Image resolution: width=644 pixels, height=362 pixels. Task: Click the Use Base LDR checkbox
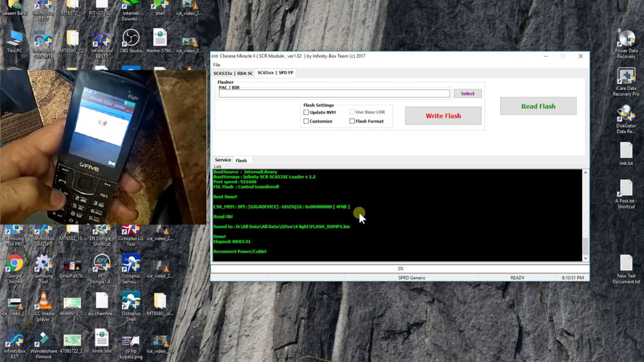(x=352, y=112)
